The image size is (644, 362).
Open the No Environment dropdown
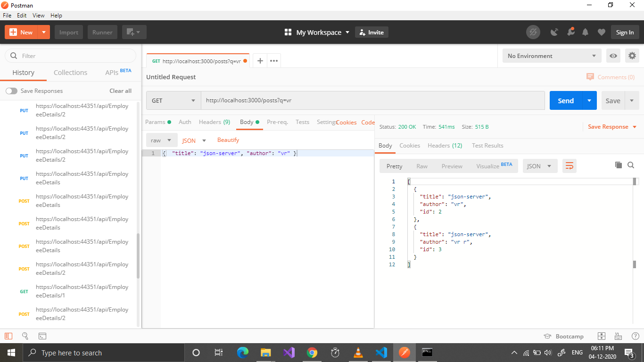[x=552, y=56]
